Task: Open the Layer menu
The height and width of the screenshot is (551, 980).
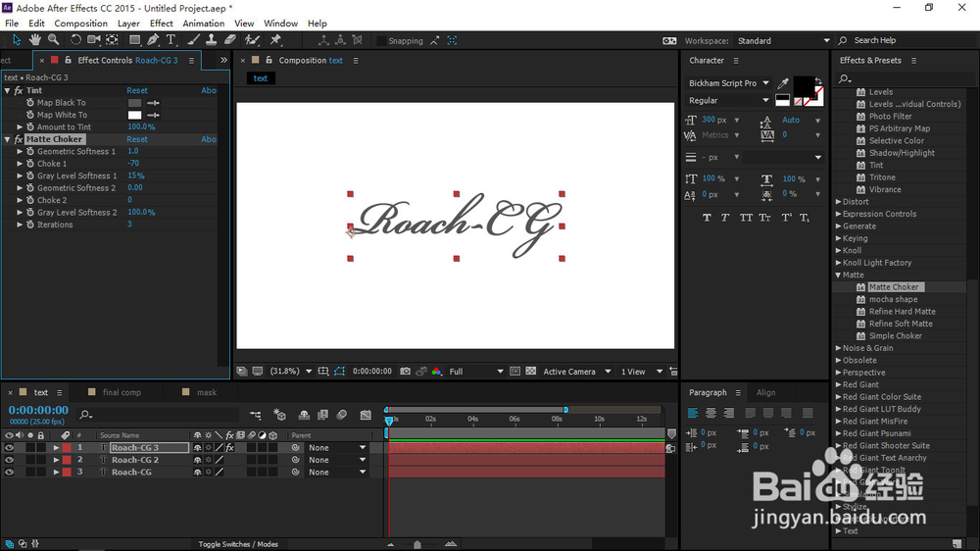Action: coord(128,24)
